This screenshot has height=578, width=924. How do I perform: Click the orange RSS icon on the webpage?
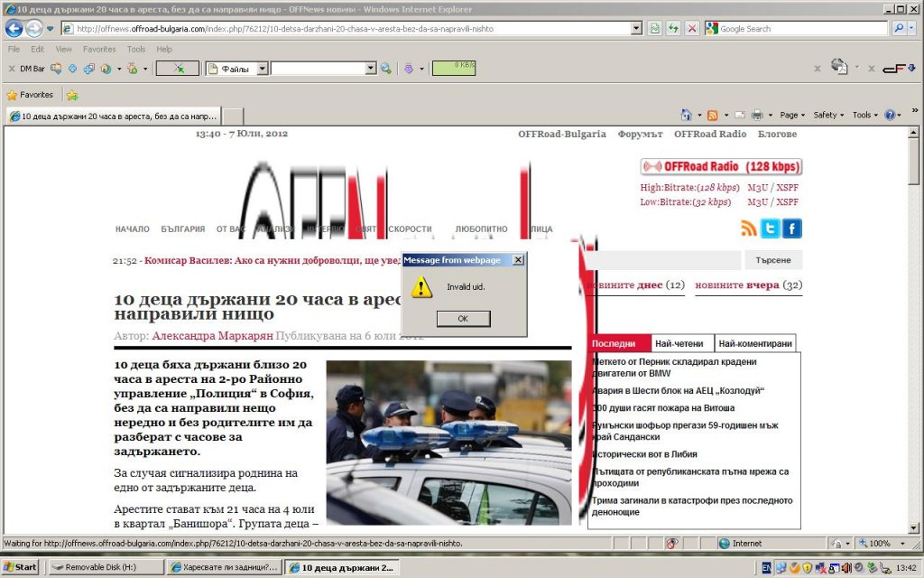[x=748, y=228]
